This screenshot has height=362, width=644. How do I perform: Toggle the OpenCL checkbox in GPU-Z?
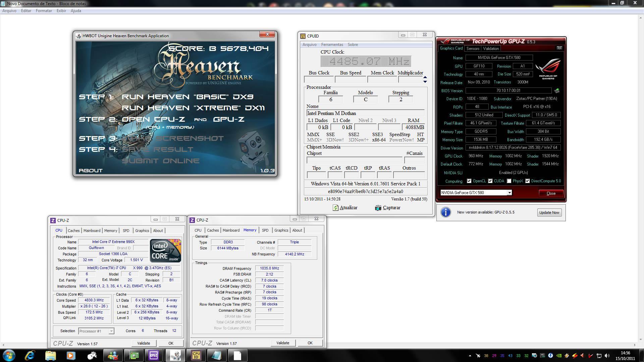(469, 181)
